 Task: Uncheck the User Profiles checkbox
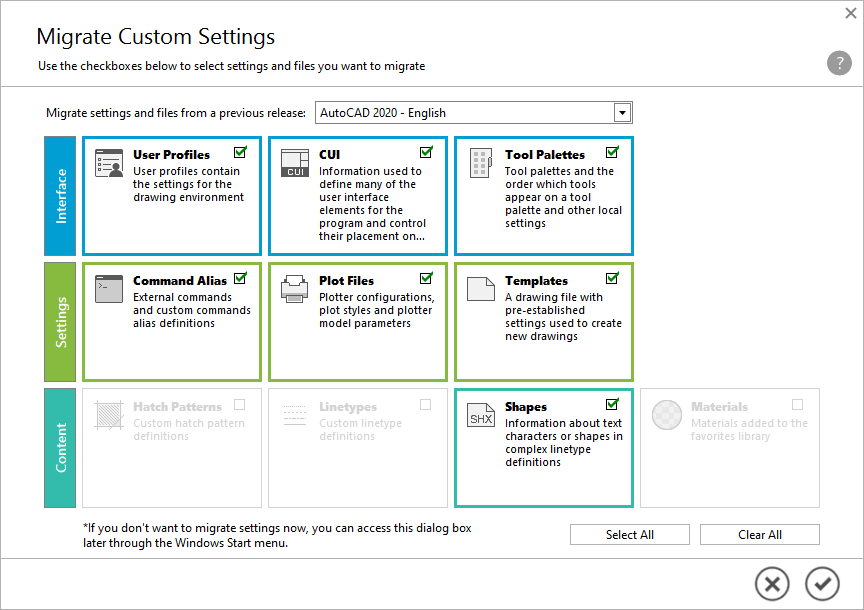click(240, 153)
